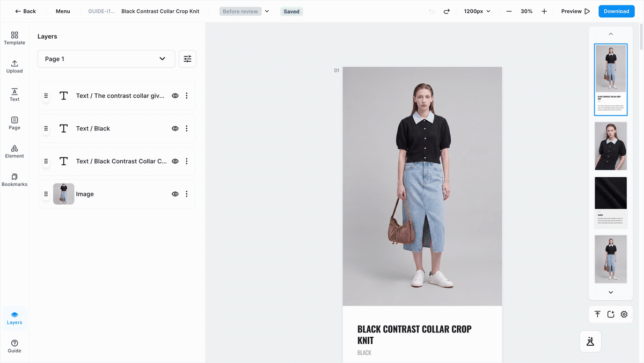The height and width of the screenshot is (363, 644).
Task: Hide the Image layer
Action: (x=175, y=194)
